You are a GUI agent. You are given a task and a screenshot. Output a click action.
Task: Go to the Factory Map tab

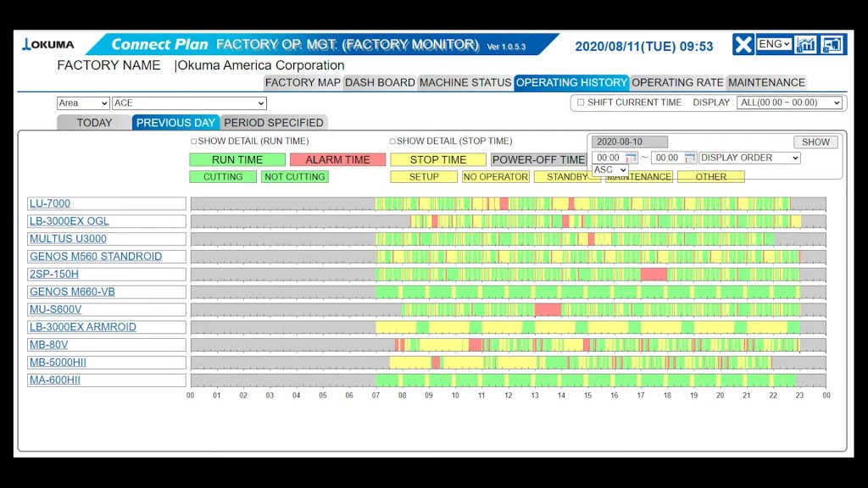coord(303,82)
